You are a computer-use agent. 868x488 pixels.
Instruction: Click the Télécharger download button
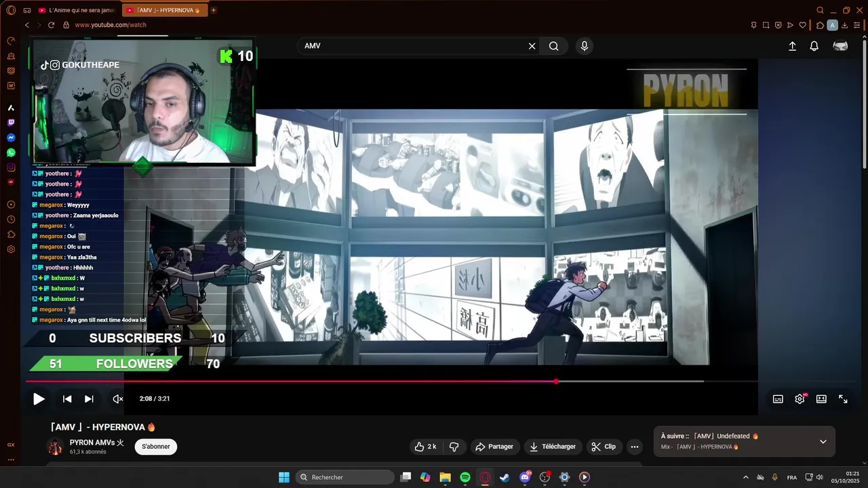click(x=552, y=447)
